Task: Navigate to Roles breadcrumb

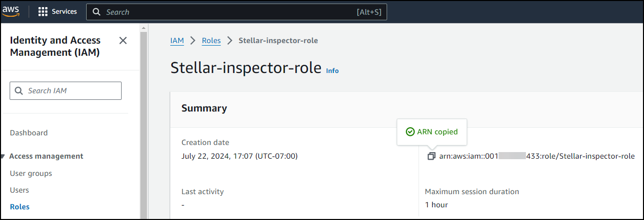Action: pos(211,41)
